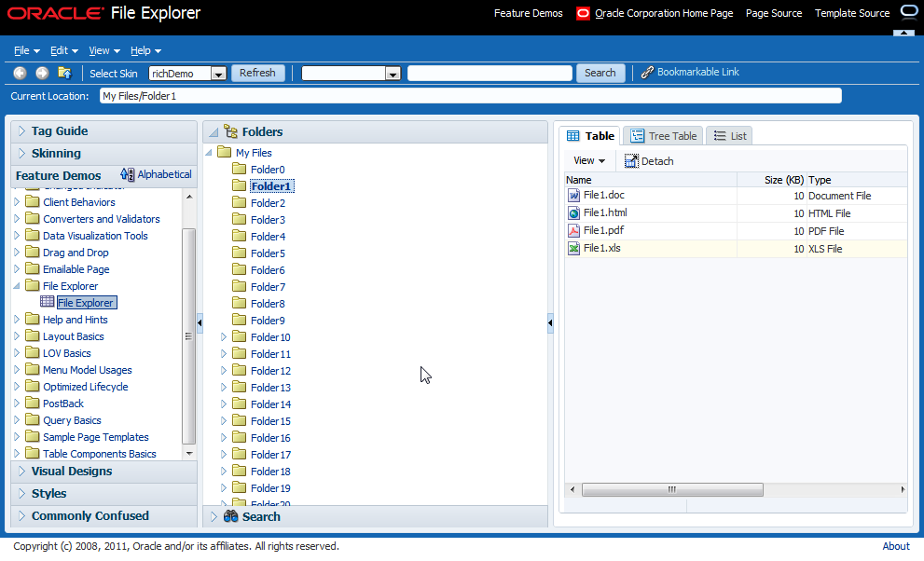Click the Current Location input field

[470, 96]
